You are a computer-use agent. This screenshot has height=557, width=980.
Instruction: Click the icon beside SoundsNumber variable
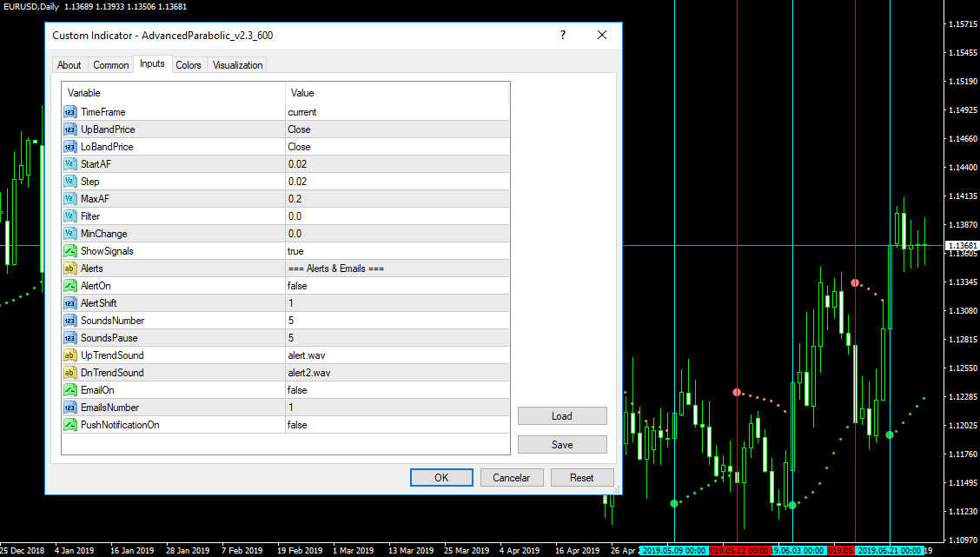(x=70, y=321)
